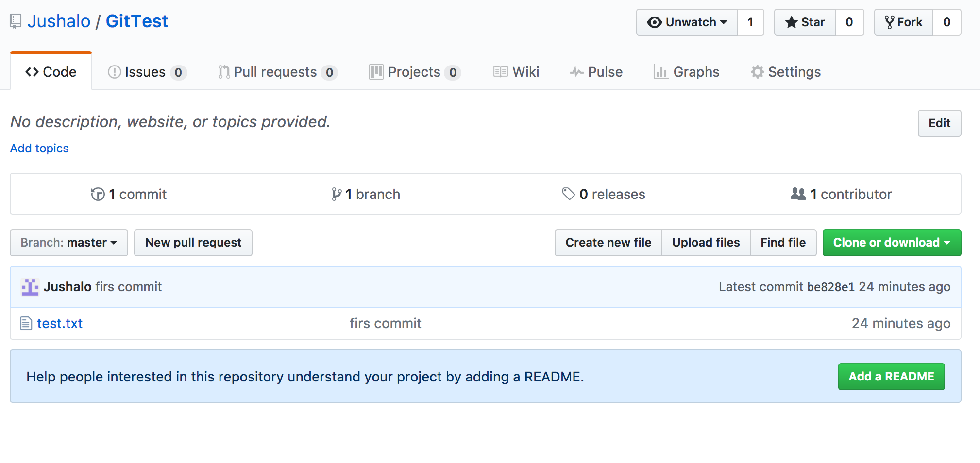Click the Add a README button
Image resolution: width=980 pixels, height=463 pixels.
[x=892, y=377]
